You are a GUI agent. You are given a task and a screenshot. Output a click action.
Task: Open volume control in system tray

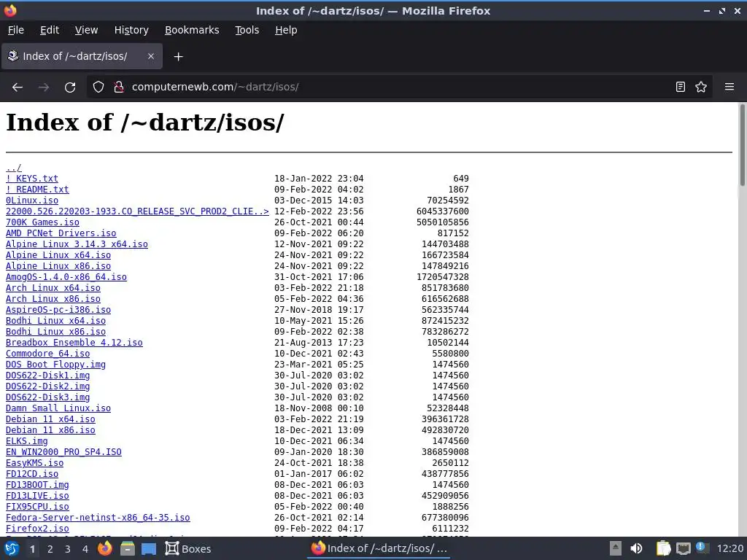(636, 548)
